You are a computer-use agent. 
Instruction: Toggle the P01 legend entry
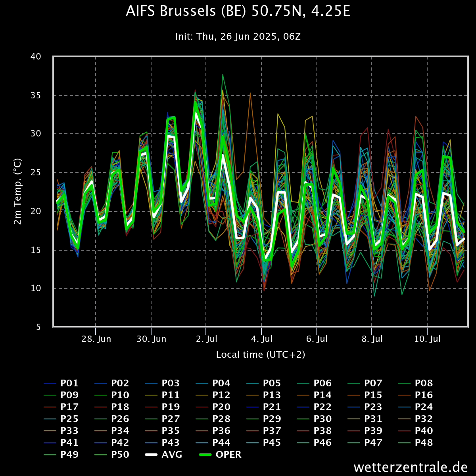[x=61, y=383]
